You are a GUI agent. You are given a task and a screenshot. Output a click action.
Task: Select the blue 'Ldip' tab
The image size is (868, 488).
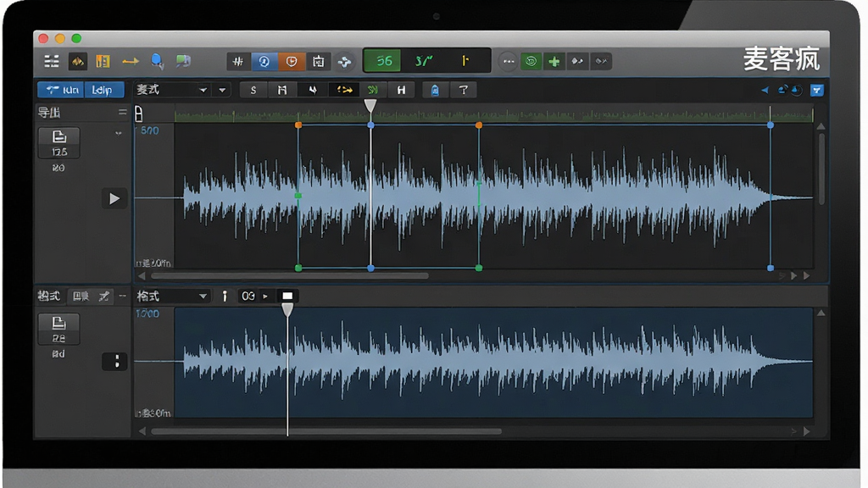coord(103,90)
